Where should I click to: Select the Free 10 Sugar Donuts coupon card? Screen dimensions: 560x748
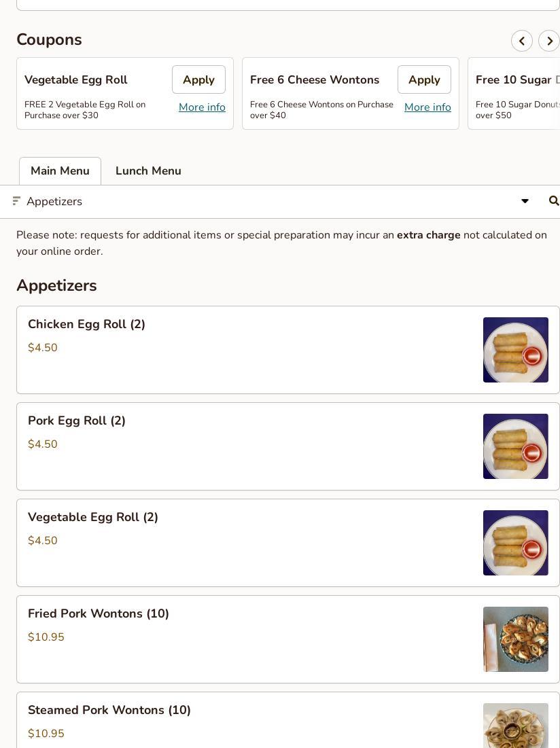[x=514, y=94]
